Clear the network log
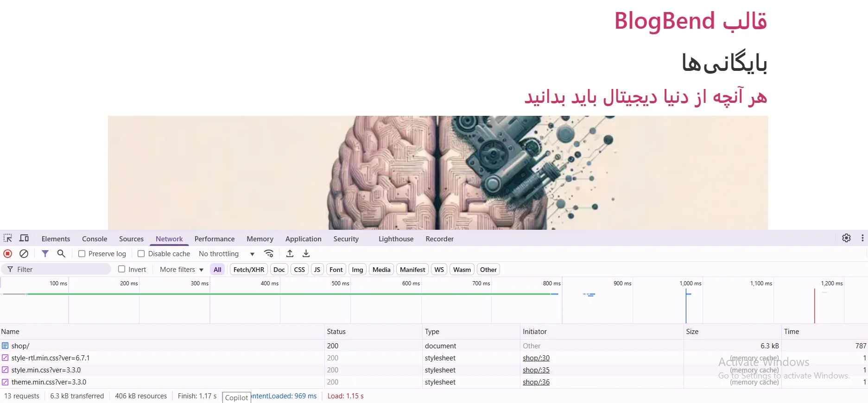868x403 pixels. (x=24, y=253)
